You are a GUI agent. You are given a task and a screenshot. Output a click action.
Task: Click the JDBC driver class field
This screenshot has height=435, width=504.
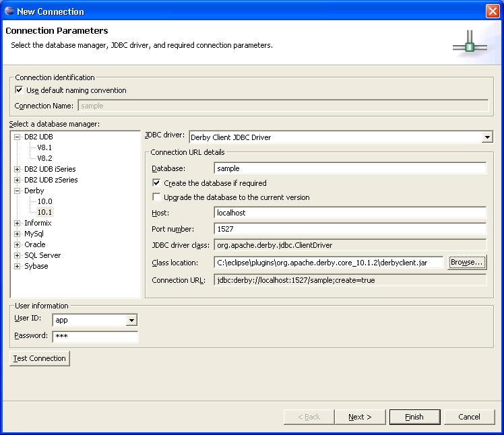pos(350,245)
